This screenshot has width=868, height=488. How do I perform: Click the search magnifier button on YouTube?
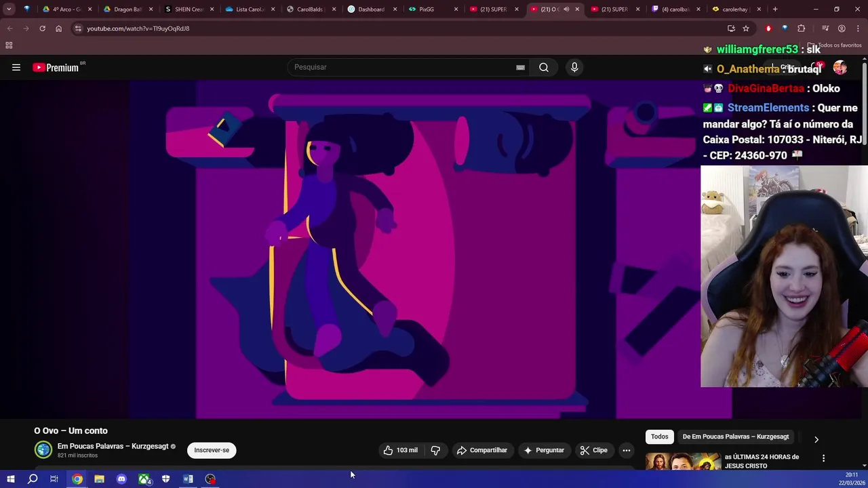(x=544, y=67)
